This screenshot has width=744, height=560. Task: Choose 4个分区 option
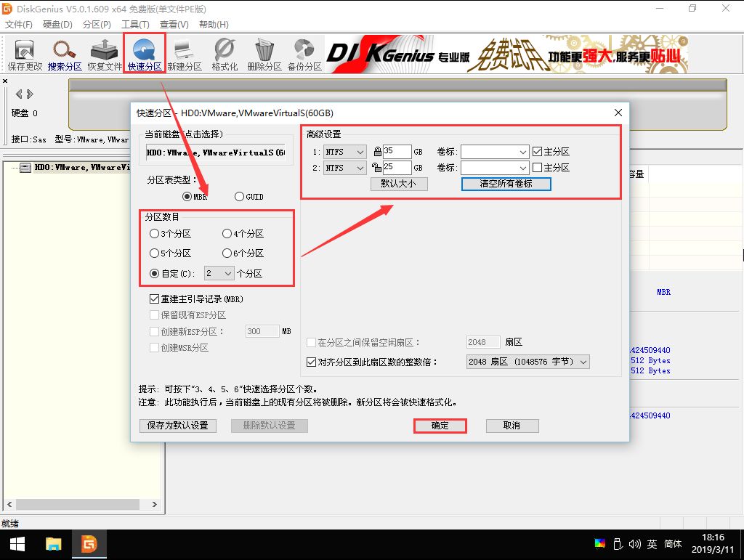pos(227,234)
